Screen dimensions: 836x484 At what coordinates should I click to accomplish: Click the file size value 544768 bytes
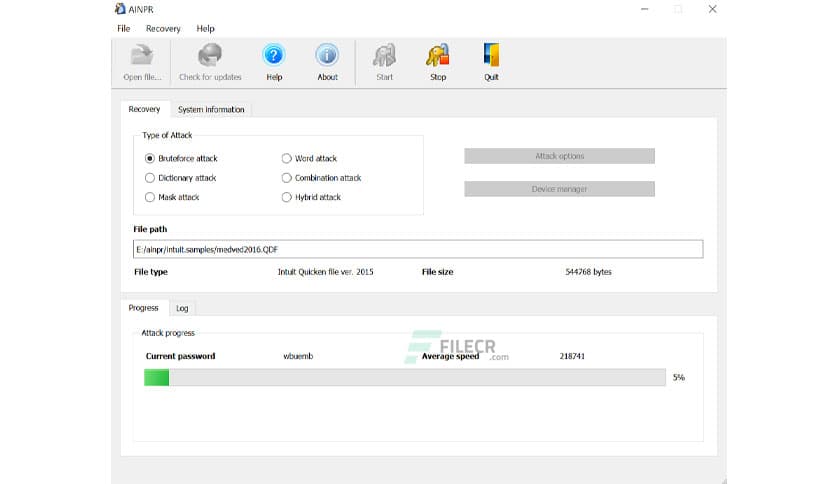click(588, 272)
